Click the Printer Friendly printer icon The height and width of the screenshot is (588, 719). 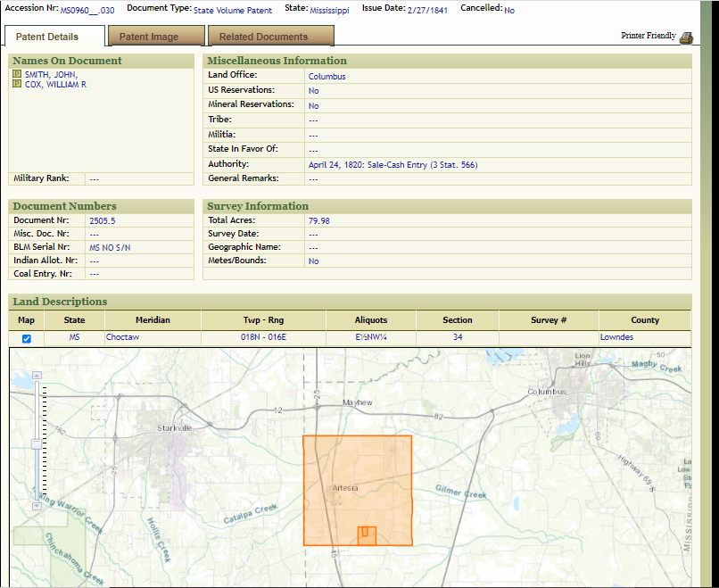[x=685, y=37]
